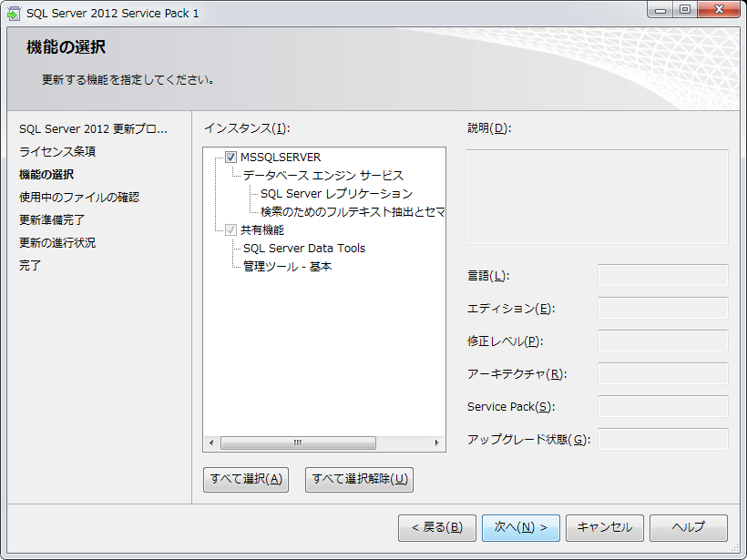Screen dimensions: 747x560
Task: Proceed with the 次へ button
Action: (520, 528)
